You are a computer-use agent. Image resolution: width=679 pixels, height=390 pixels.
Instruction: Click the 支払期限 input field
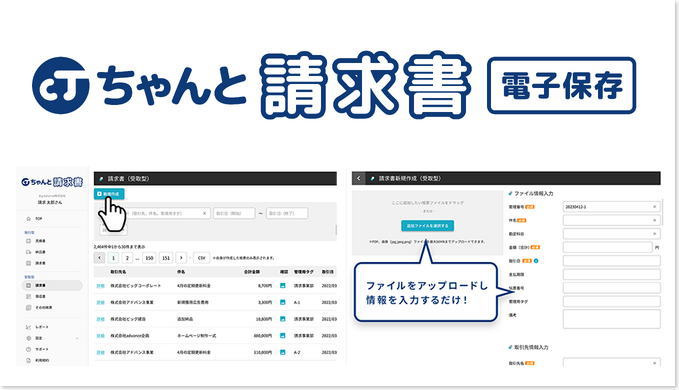click(x=611, y=274)
